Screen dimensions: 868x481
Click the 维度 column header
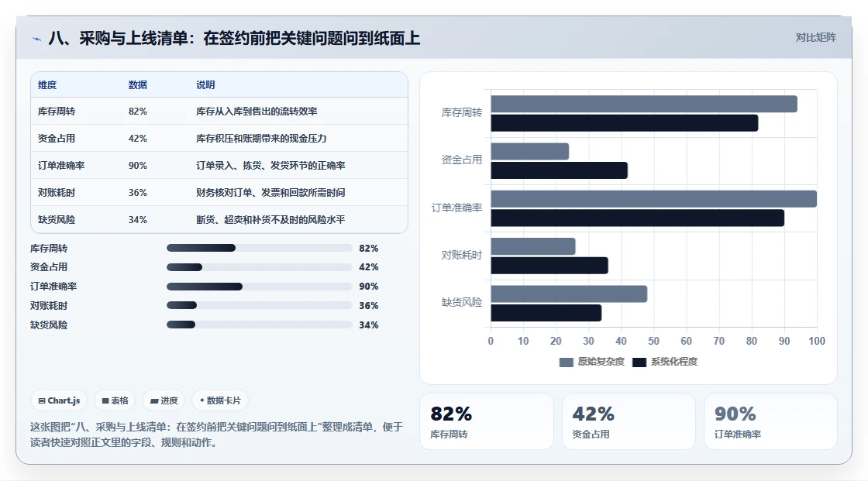point(47,84)
